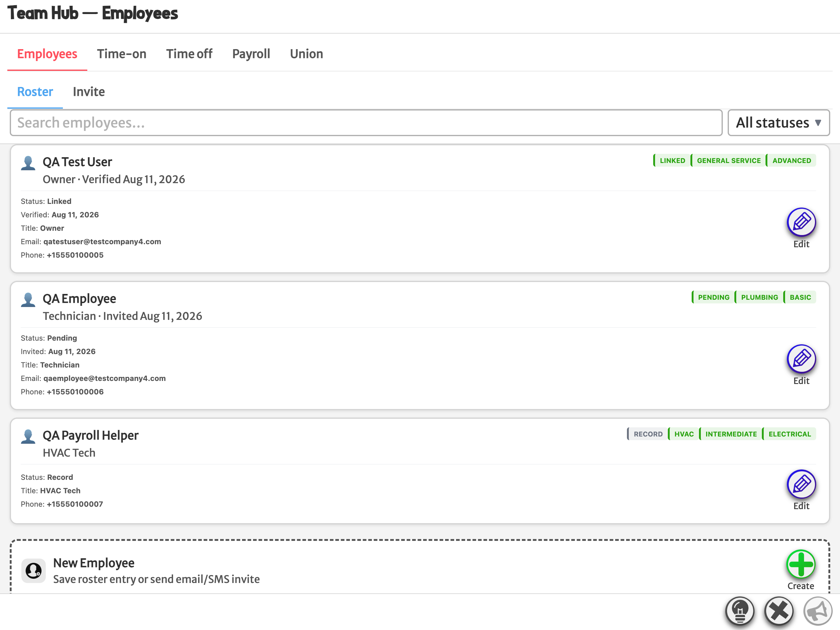This screenshot has width=840, height=630.
Task: Click 'Title: Technician' line
Action: [x=50, y=365]
